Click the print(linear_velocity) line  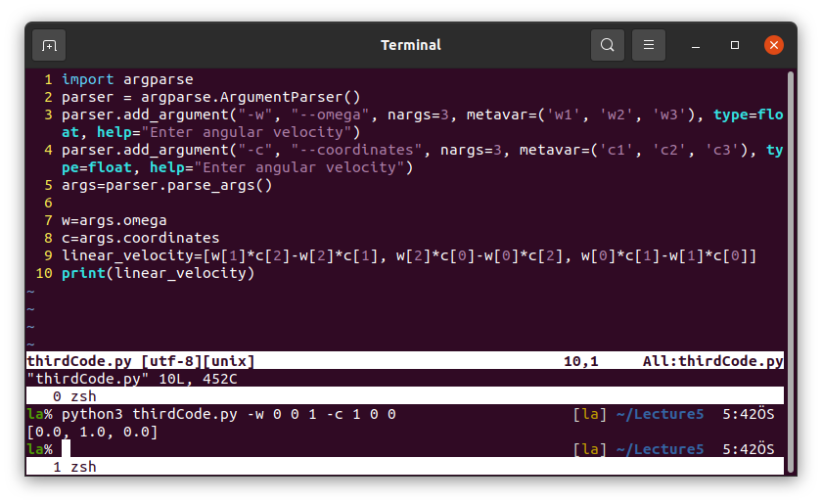(x=158, y=273)
